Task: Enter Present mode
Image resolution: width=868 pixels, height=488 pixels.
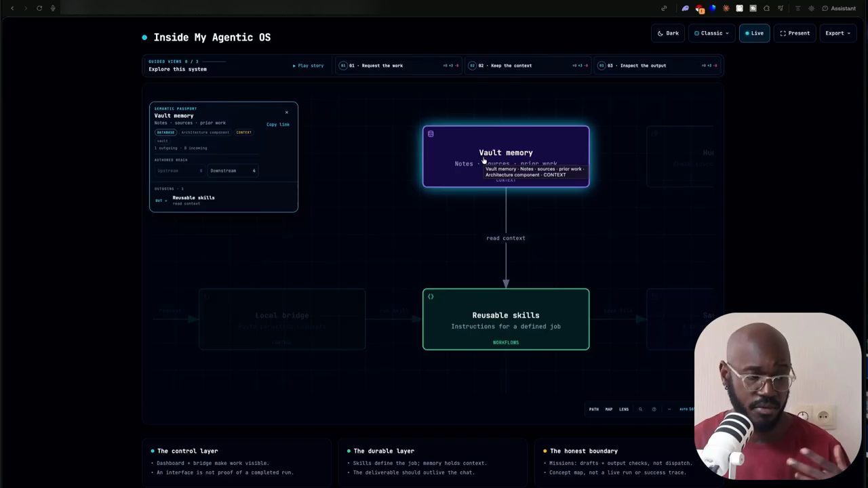Action: point(795,33)
